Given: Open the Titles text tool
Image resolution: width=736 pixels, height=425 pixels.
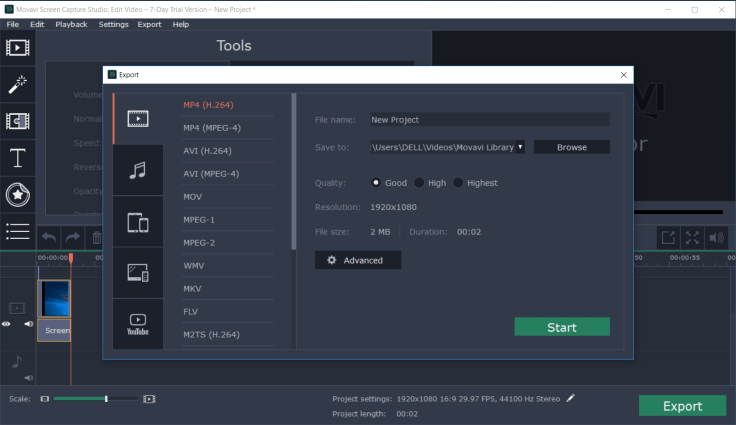Looking at the screenshot, I should 17,158.
